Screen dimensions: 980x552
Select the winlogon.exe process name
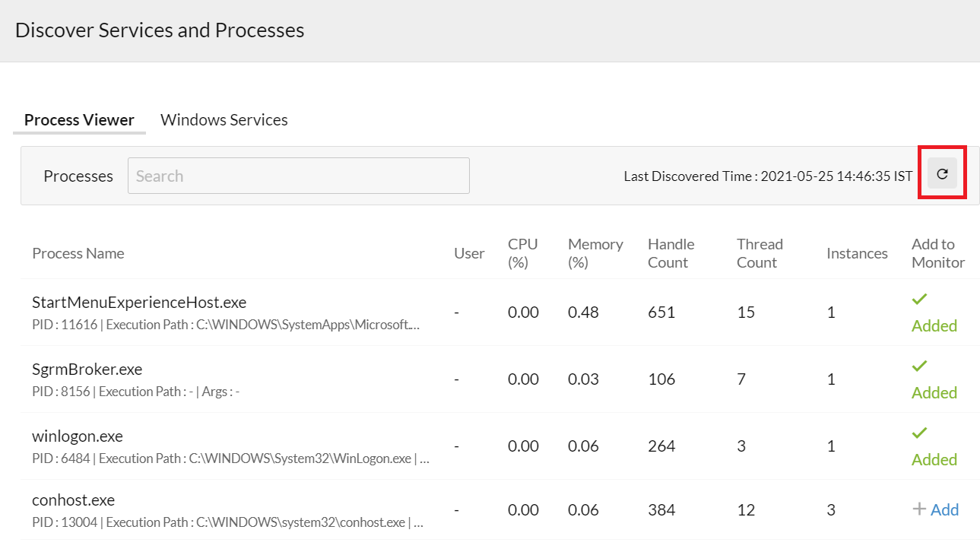coord(78,436)
